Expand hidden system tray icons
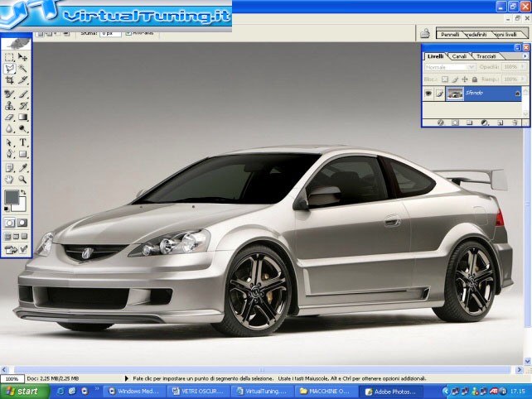The height and width of the screenshot is (399, 532). coord(445,392)
